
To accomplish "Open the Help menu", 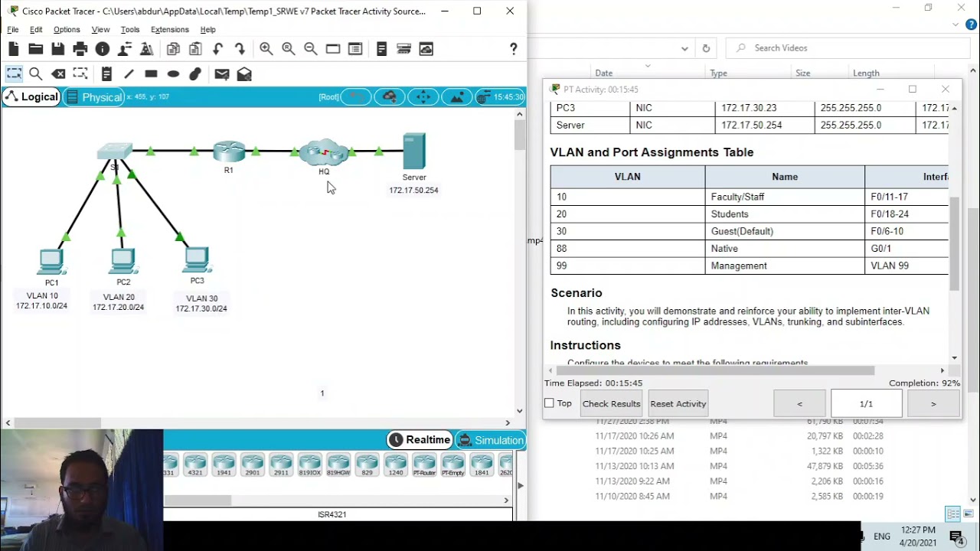I will (x=208, y=29).
